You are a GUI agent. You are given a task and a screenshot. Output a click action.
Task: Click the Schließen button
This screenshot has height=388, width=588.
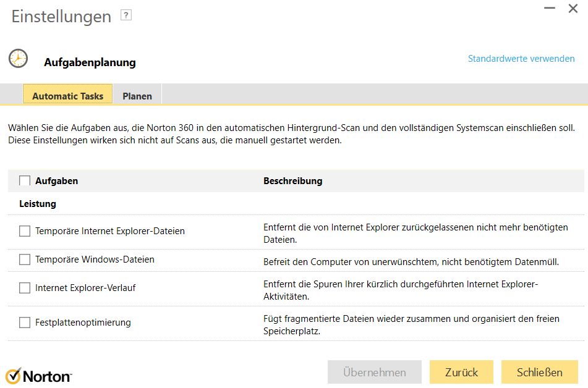(539, 373)
